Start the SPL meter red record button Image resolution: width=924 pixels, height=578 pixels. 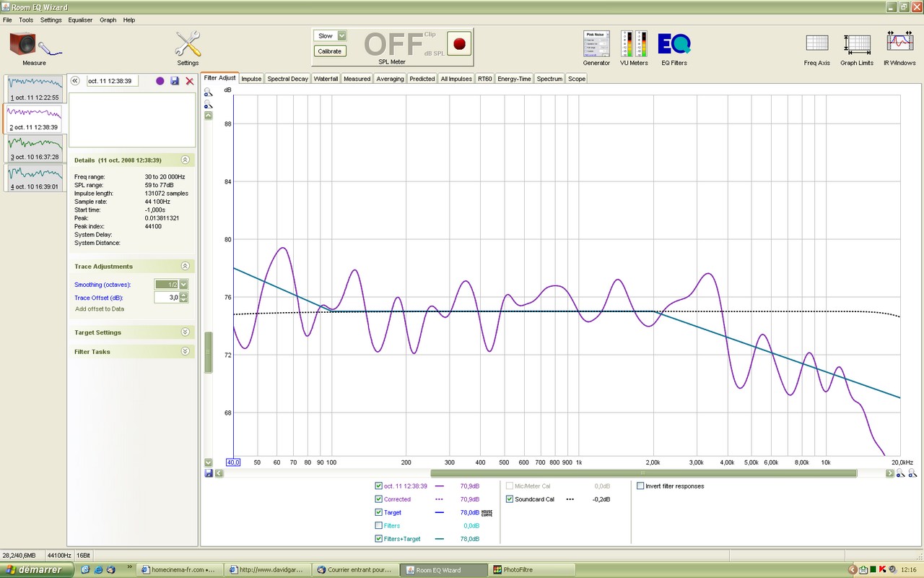458,43
